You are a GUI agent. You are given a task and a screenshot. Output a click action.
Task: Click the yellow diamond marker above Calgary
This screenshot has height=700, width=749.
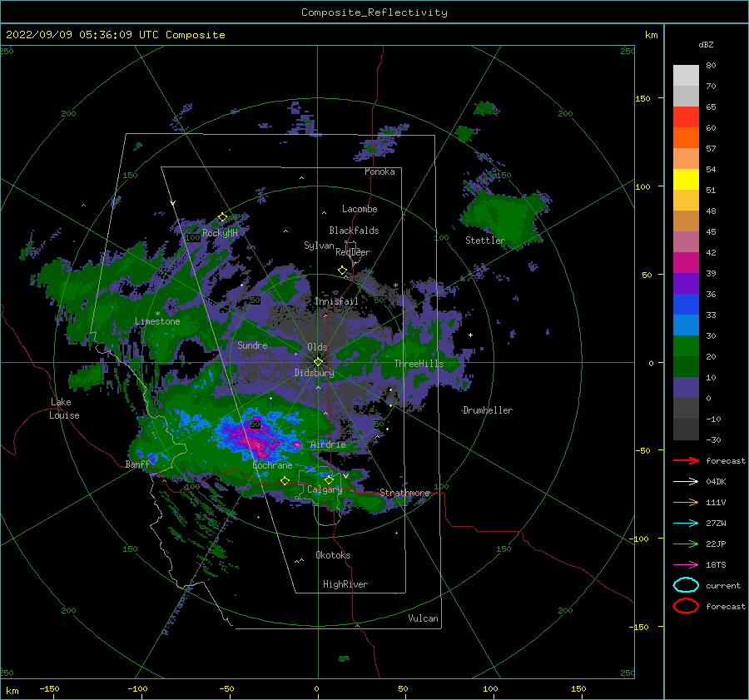pos(329,479)
